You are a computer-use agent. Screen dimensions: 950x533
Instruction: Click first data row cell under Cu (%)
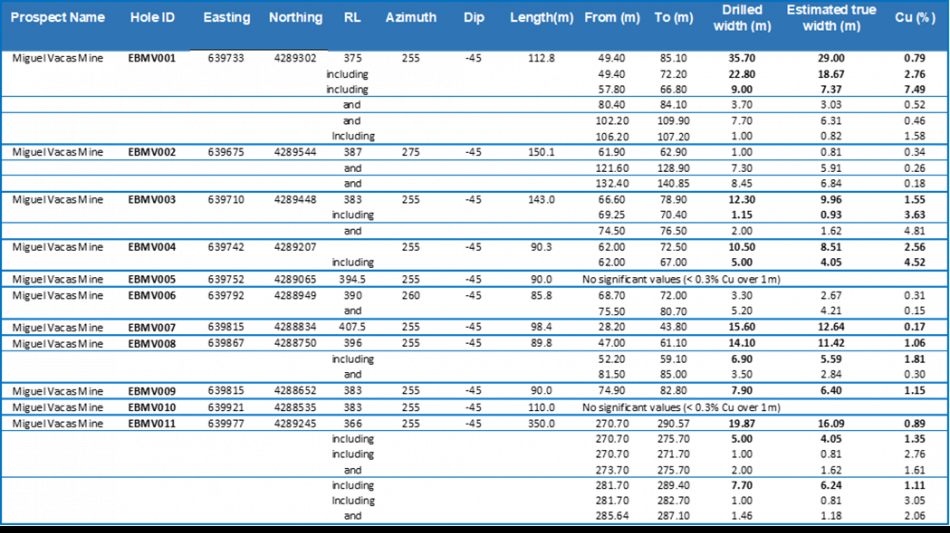pos(915,74)
